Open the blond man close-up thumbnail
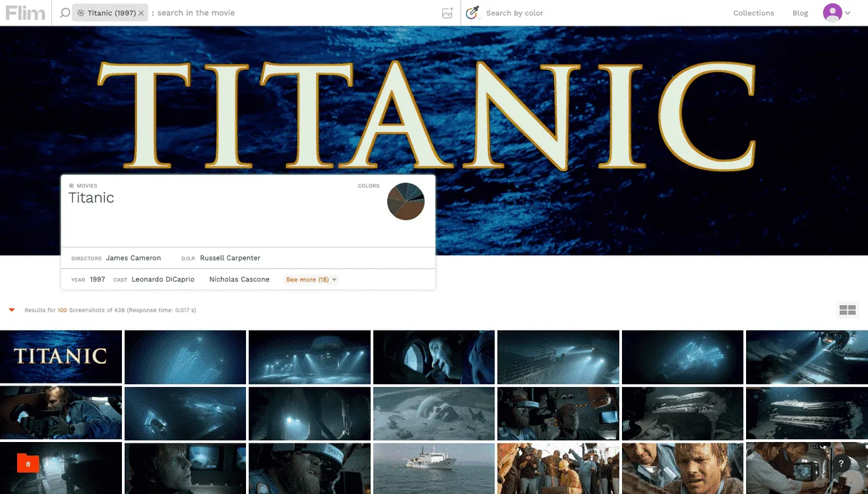This screenshot has height=494, width=868. [683, 468]
